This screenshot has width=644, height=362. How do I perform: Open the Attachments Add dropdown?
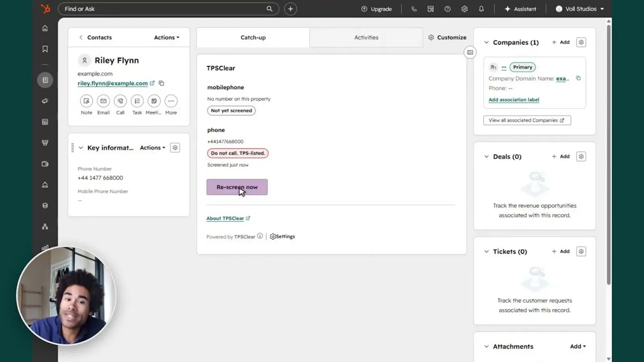[x=578, y=346]
